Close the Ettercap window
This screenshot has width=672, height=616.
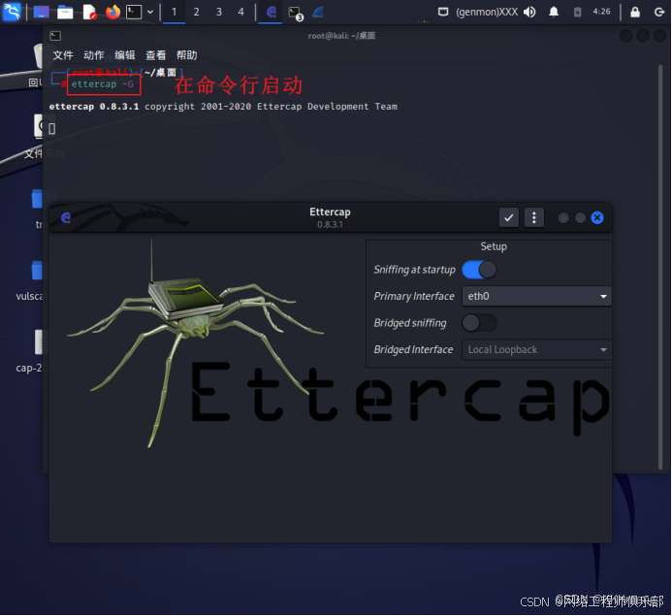point(597,217)
